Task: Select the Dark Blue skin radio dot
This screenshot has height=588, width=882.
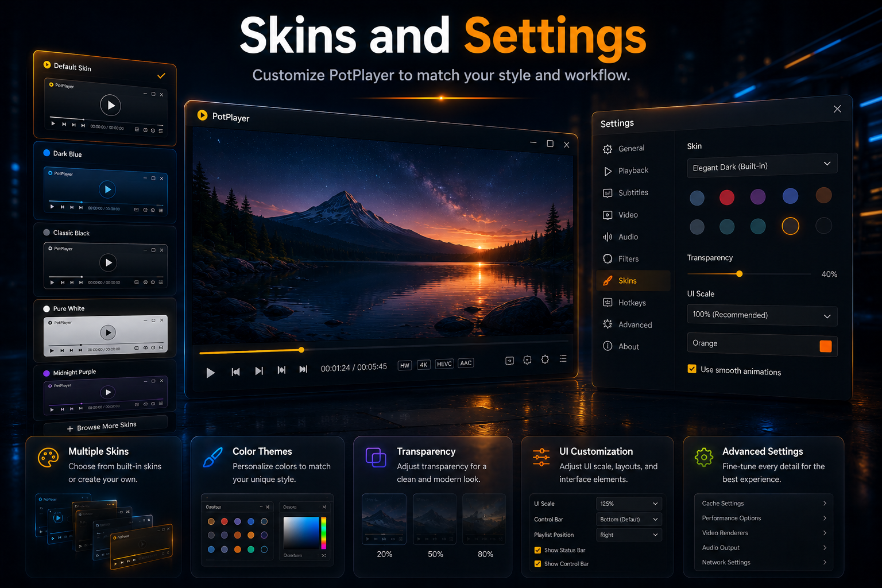Action: [47, 153]
